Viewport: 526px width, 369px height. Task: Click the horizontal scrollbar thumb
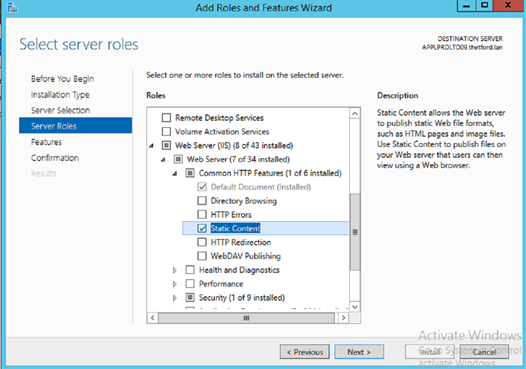pos(246,318)
